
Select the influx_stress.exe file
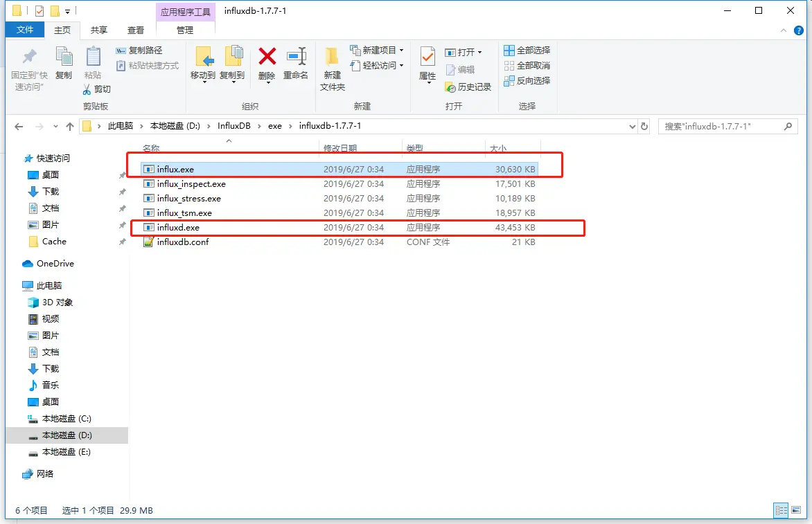[x=339, y=198]
